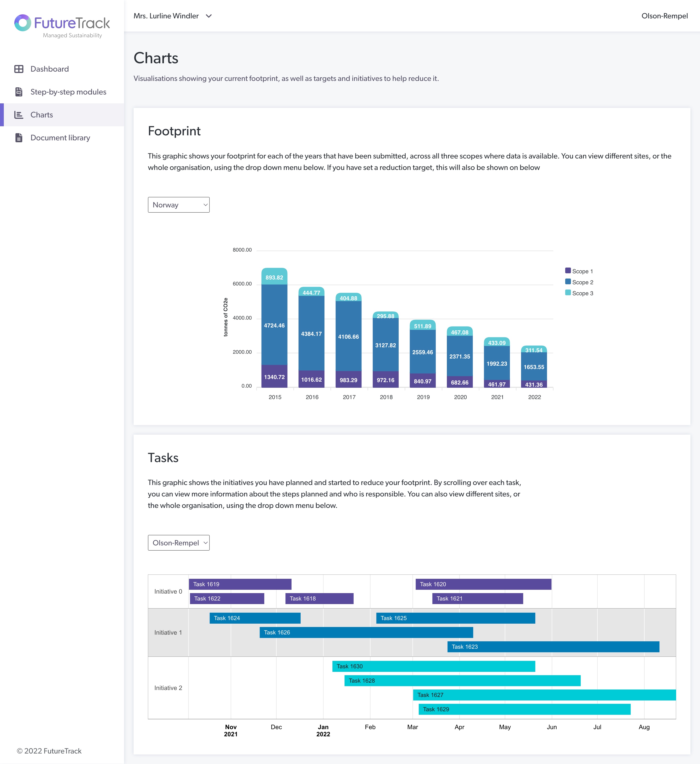Click the Charts bar graph icon
Viewport: 700px width, 764px height.
(x=19, y=115)
